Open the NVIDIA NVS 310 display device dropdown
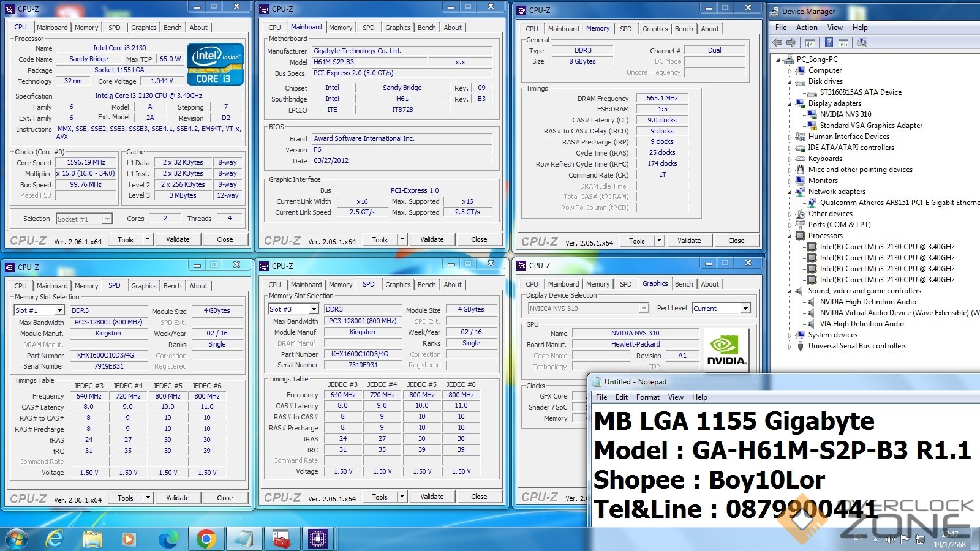 644,309
